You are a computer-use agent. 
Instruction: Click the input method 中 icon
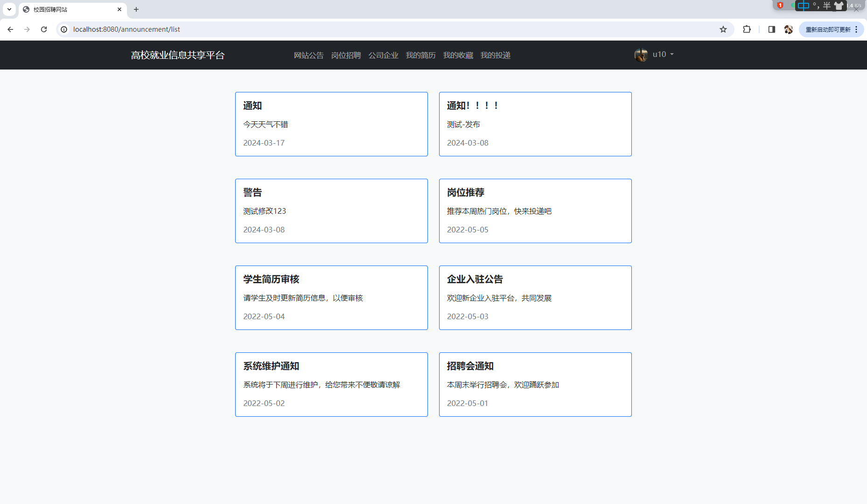tap(804, 6)
